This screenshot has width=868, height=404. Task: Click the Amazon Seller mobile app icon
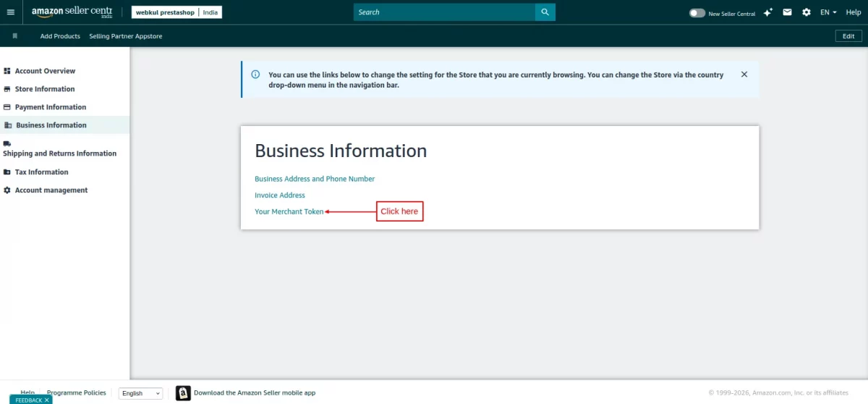click(183, 393)
